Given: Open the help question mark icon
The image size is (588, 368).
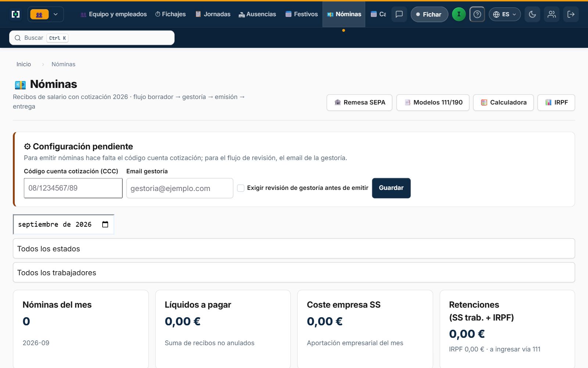Looking at the screenshot, I should [x=477, y=14].
